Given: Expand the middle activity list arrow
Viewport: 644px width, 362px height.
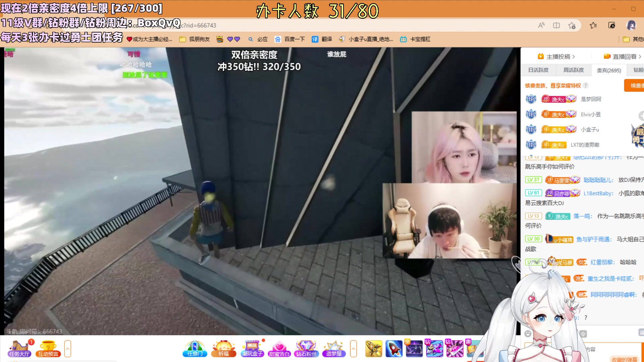Looking at the screenshot, I should (353, 349).
